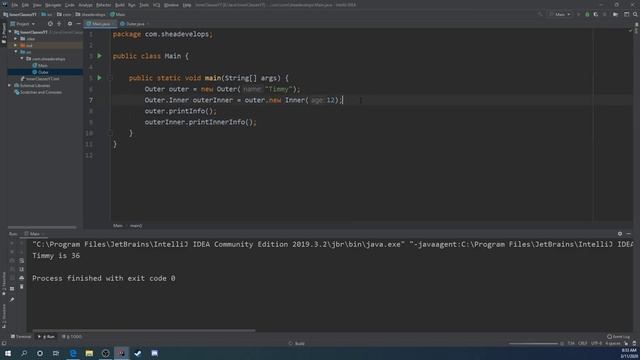The width and height of the screenshot is (640, 360).
Task: Expand the .idea folder
Action: click(16, 39)
